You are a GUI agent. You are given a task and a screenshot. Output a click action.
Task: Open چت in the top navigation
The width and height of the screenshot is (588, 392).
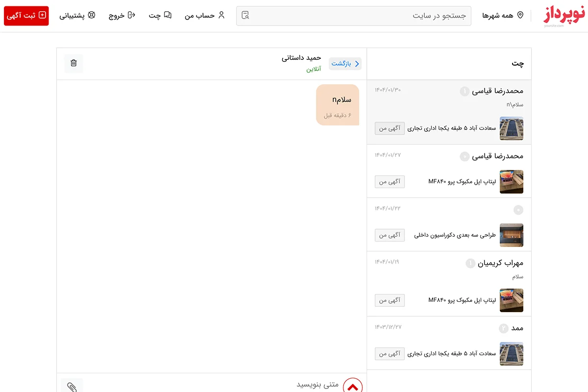point(160,15)
